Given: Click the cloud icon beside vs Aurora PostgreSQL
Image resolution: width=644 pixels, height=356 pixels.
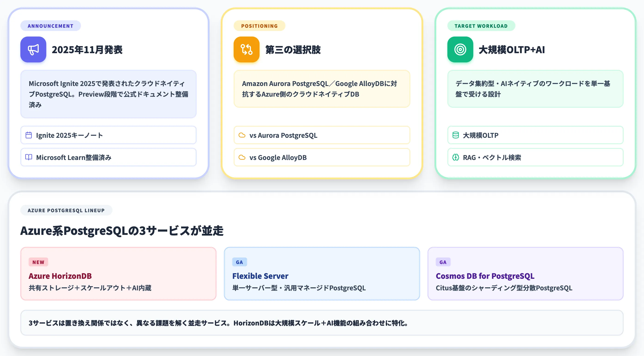Looking at the screenshot, I should [x=242, y=135].
